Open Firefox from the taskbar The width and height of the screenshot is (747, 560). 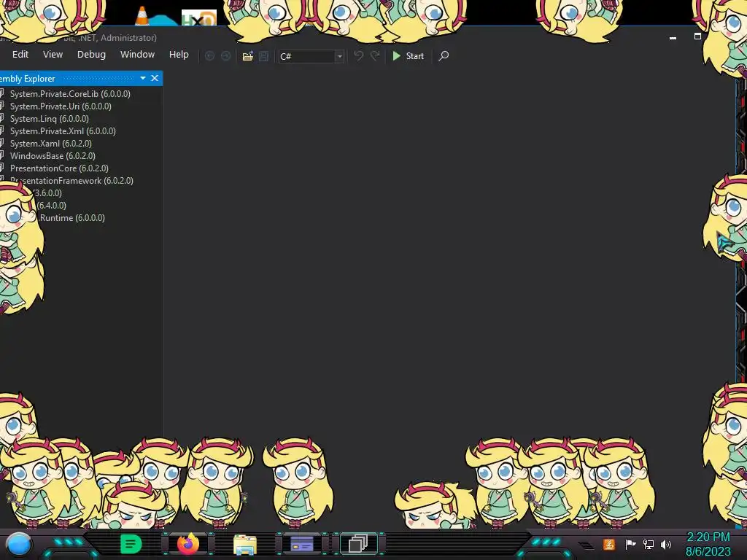tap(187, 544)
